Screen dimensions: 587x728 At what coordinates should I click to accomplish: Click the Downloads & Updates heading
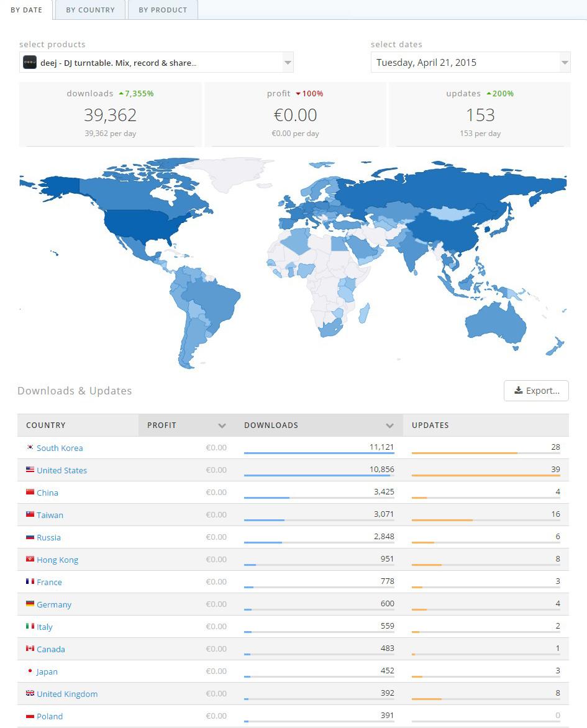point(75,391)
